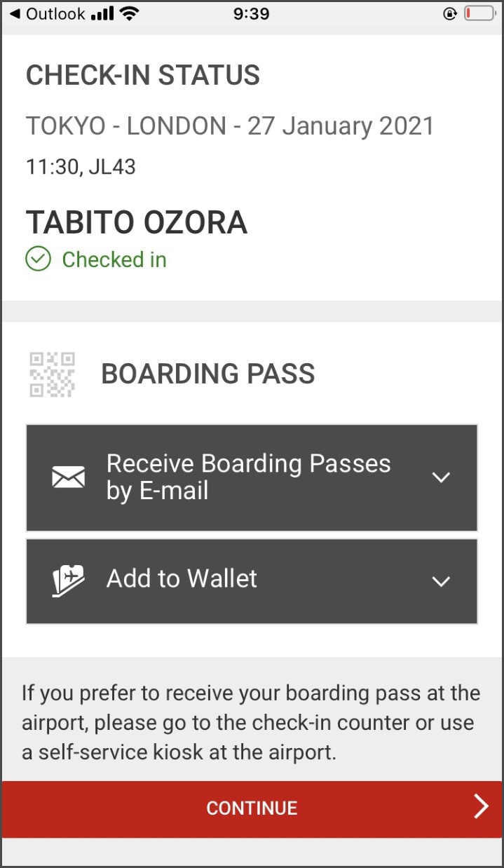This screenshot has height=868, width=504.
Task: Click the CHECK-IN STATUS heading
Action: pos(142,75)
